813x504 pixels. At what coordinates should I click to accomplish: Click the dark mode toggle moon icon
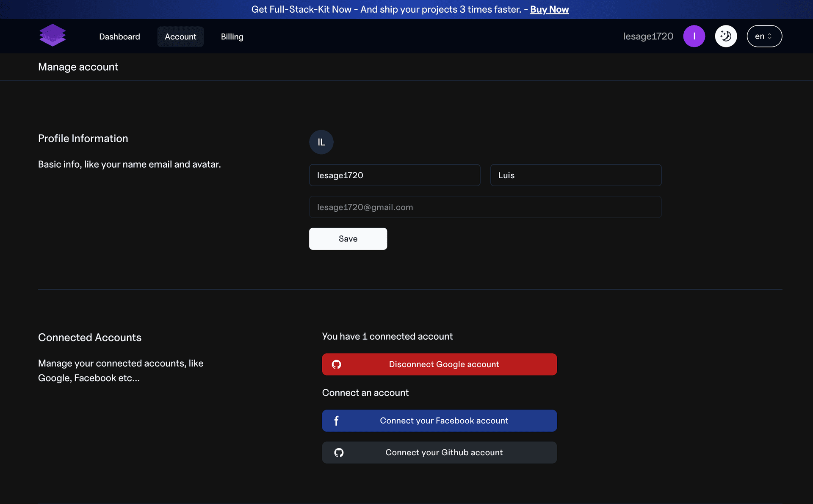[725, 36]
